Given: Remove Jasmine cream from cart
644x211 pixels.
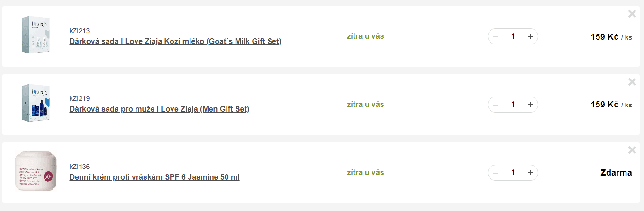Looking at the screenshot, I should click(x=632, y=150).
